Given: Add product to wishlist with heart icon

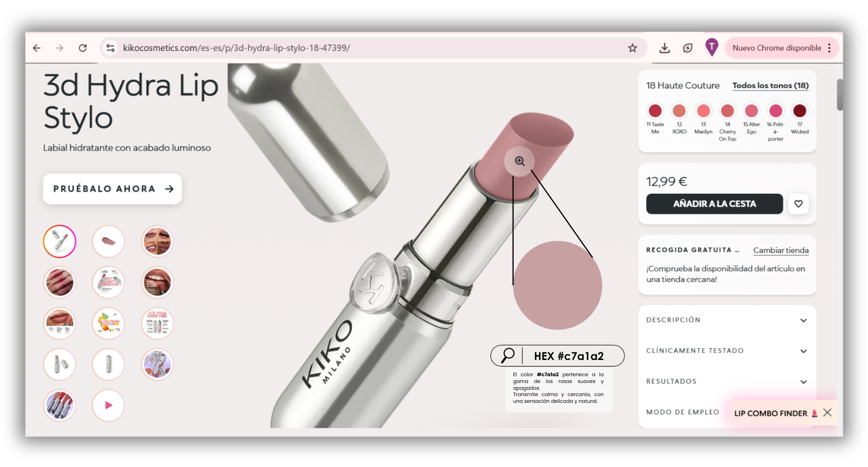Looking at the screenshot, I should (798, 204).
